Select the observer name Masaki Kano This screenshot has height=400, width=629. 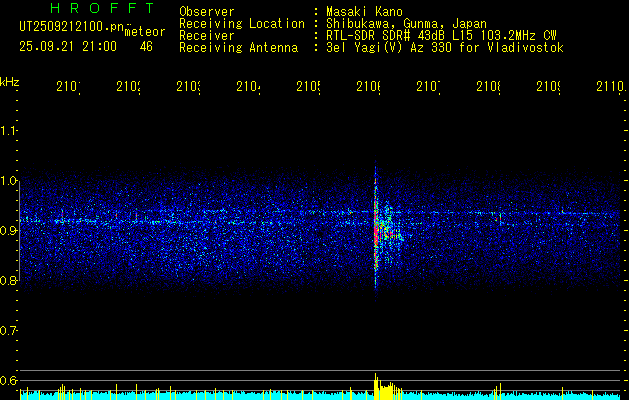tap(364, 12)
